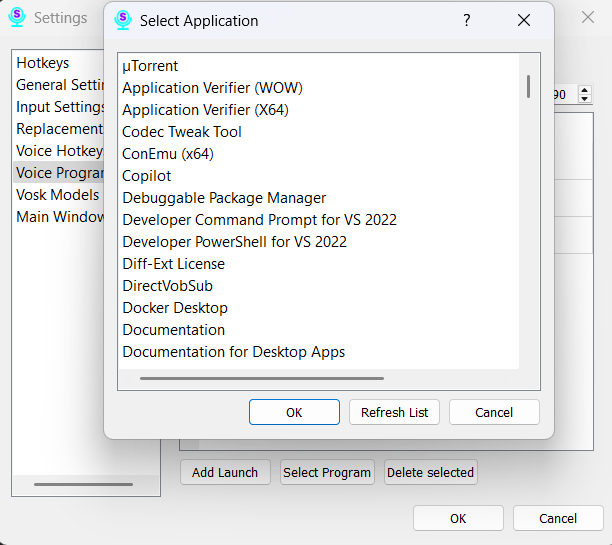Click the Refresh List button
Screen dimensions: 612x545
(394, 412)
